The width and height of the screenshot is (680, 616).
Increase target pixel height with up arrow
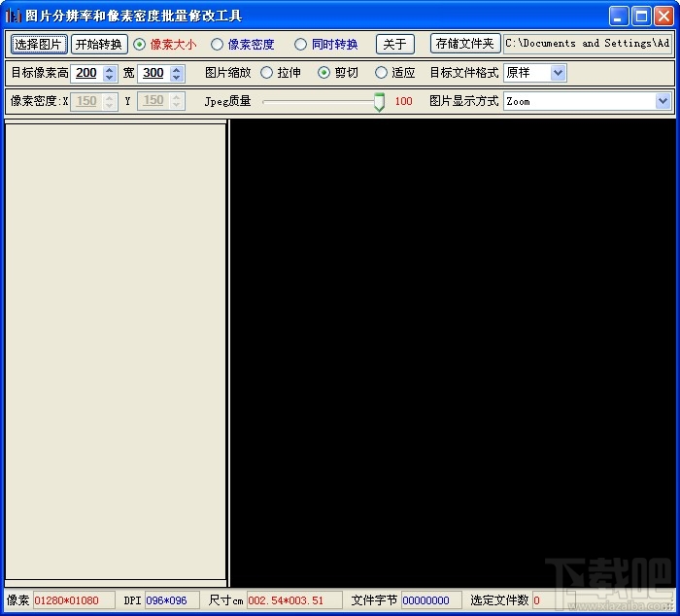pyautogui.click(x=110, y=69)
